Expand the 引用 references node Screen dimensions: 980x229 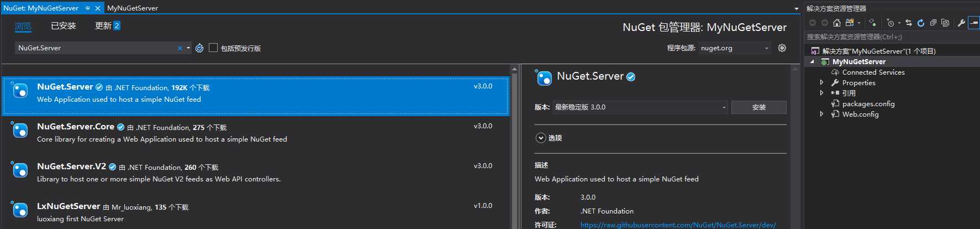coord(822,93)
